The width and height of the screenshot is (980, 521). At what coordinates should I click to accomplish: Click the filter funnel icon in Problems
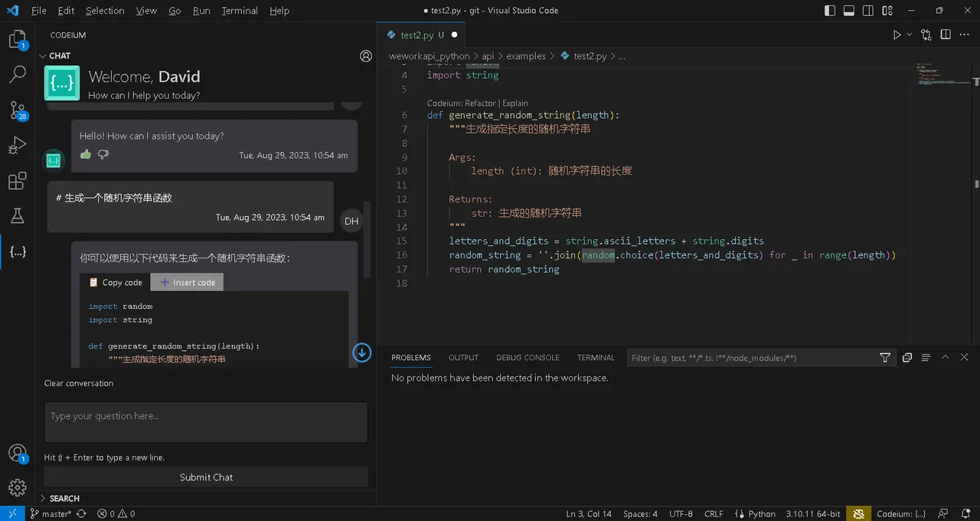(885, 358)
